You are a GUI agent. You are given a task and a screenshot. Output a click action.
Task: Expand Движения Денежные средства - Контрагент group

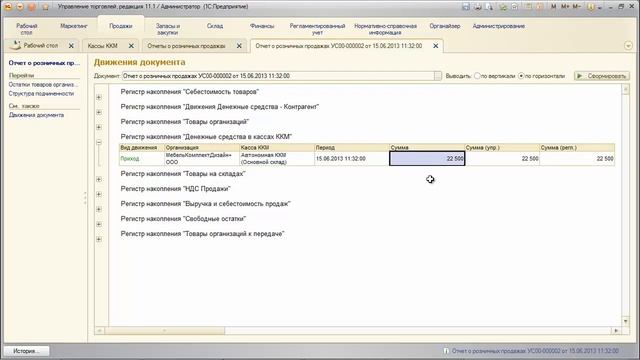pos(99,112)
